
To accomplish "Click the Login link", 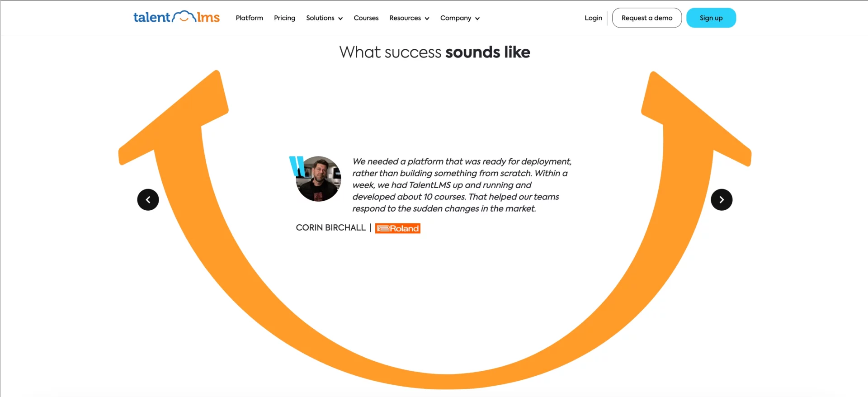I will [593, 18].
